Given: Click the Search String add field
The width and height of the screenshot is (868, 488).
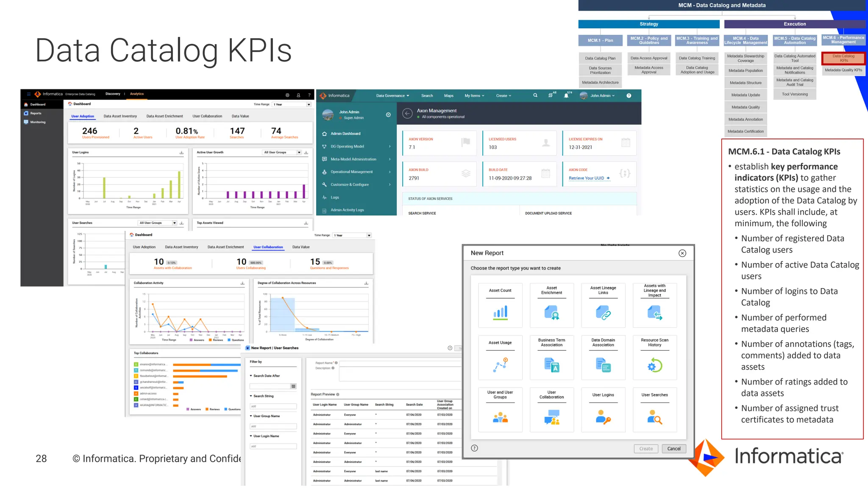Looking at the screenshot, I should tap(273, 406).
